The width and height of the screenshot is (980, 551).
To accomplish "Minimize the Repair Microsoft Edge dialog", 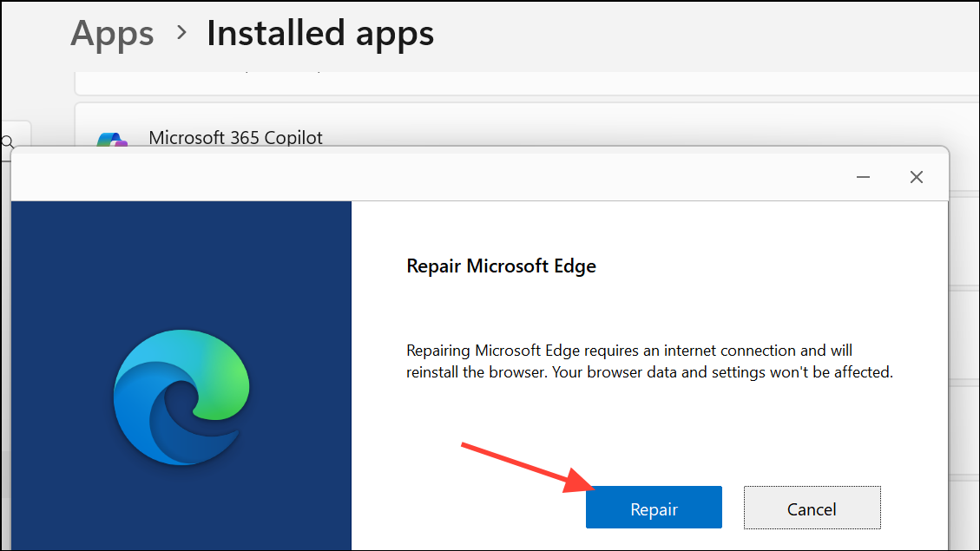I will click(x=863, y=177).
